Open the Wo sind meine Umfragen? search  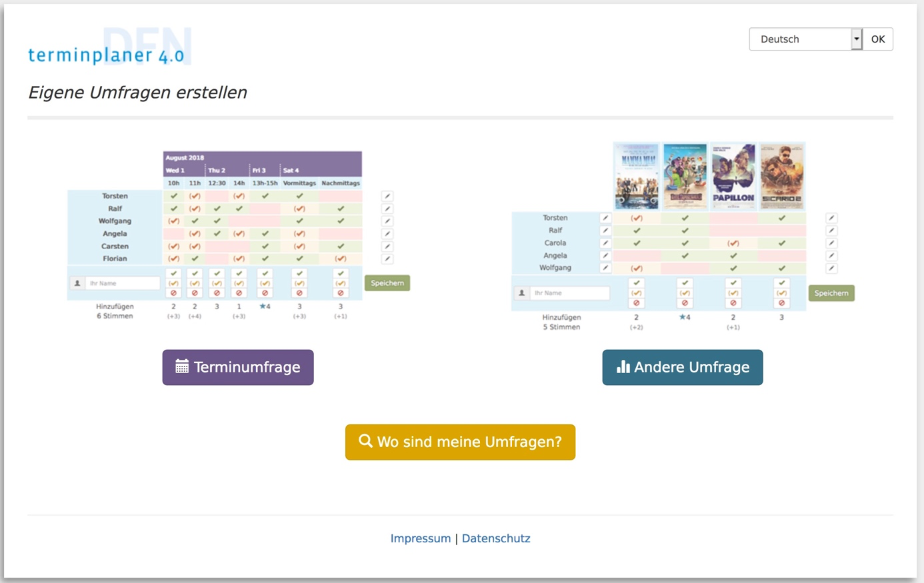(460, 442)
